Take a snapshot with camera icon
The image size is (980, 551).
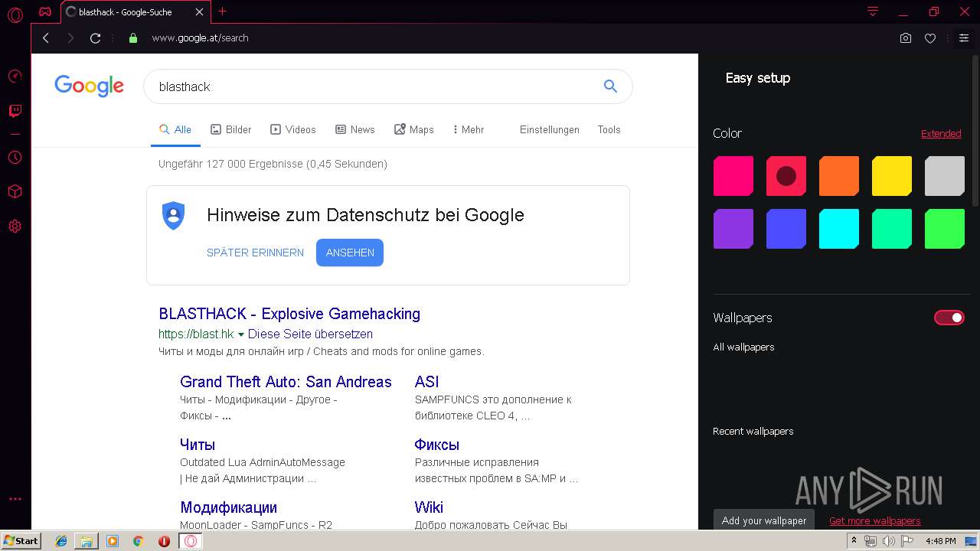click(906, 37)
